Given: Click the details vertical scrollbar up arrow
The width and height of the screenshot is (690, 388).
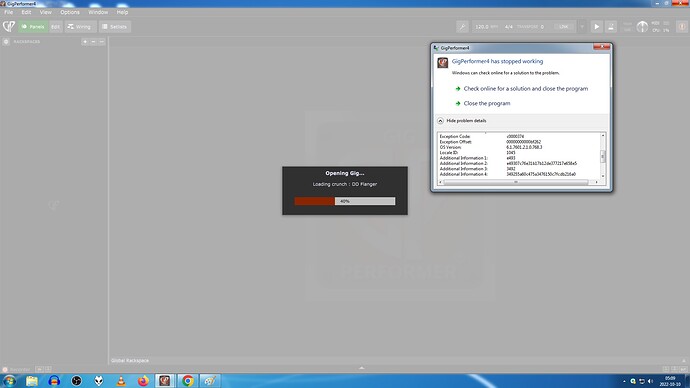Looking at the screenshot, I should pyautogui.click(x=603, y=135).
